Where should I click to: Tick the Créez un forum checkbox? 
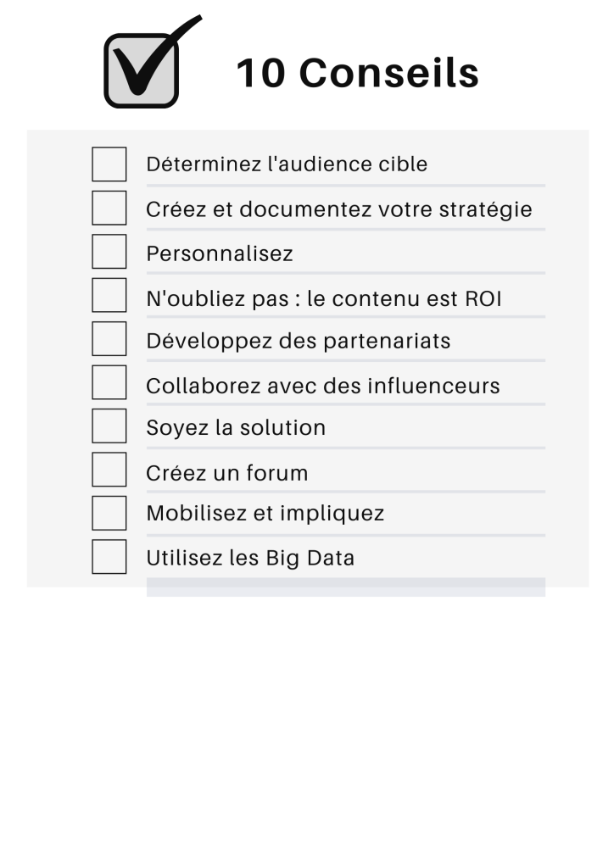pos(109,470)
